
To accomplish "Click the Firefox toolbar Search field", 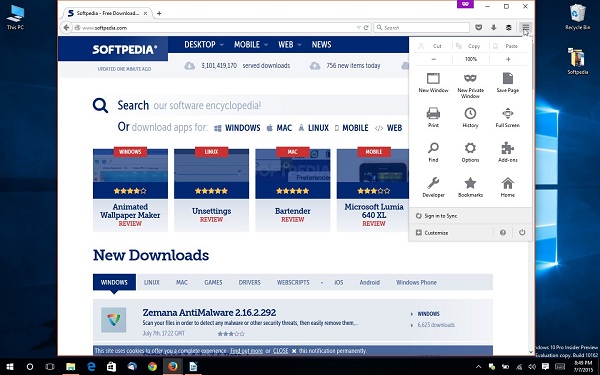I will tap(422, 28).
